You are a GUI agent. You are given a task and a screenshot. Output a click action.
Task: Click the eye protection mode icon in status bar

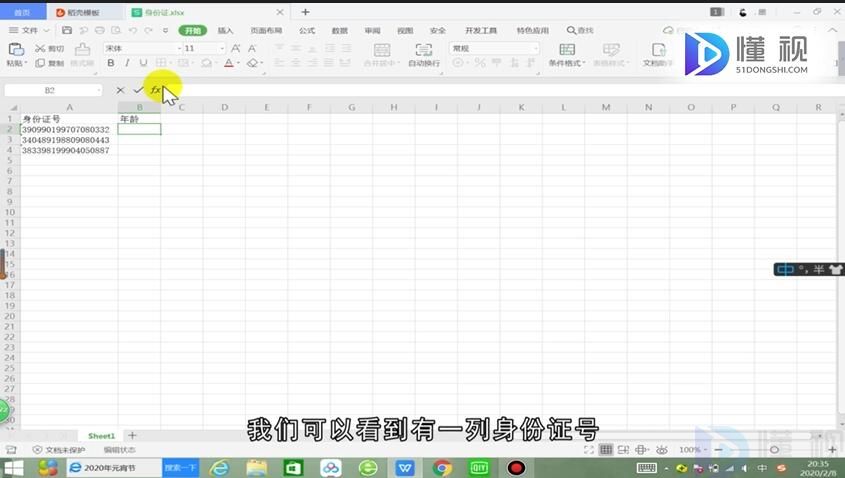(662, 449)
